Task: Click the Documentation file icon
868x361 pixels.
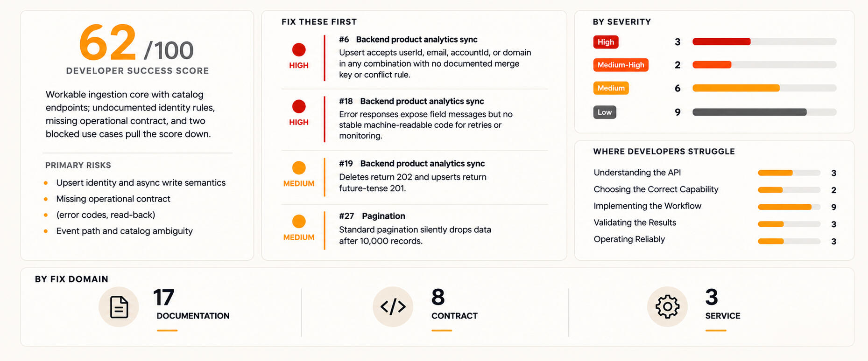Action: pyautogui.click(x=119, y=307)
